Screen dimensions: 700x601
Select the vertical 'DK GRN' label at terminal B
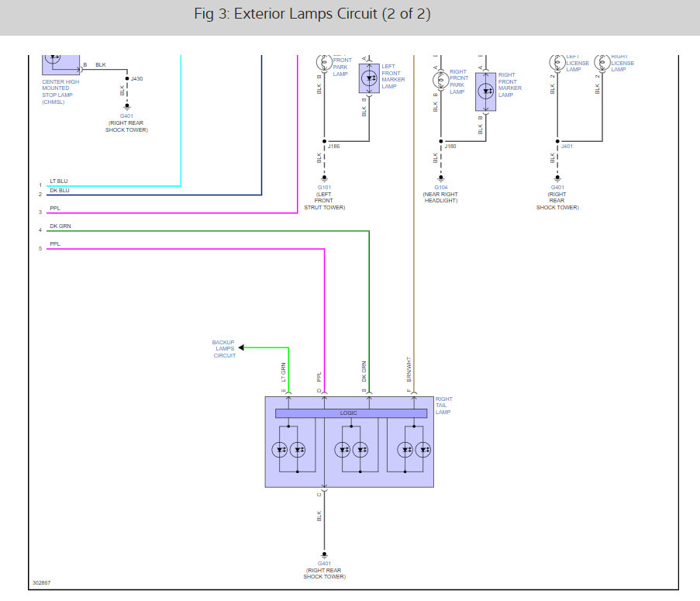(364, 371)
